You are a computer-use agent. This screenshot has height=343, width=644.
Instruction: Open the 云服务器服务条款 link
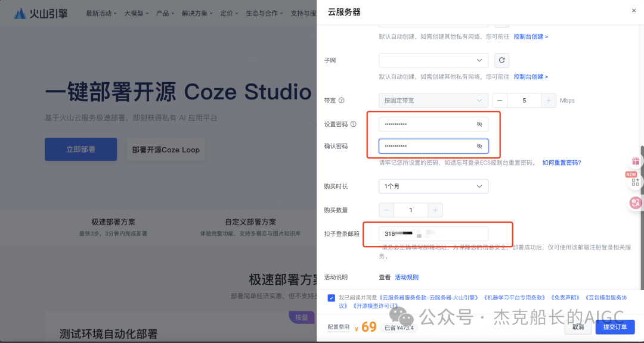click(x=429, y=298)
